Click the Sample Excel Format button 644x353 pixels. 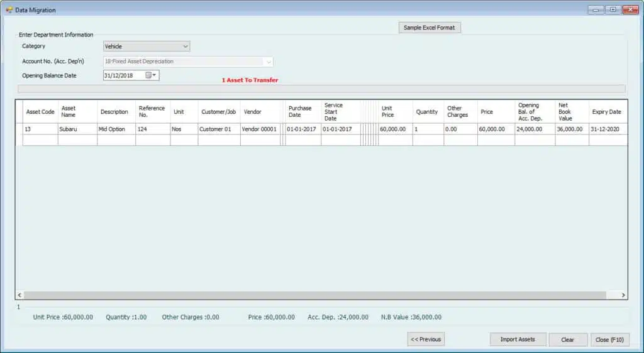(430, 28)
